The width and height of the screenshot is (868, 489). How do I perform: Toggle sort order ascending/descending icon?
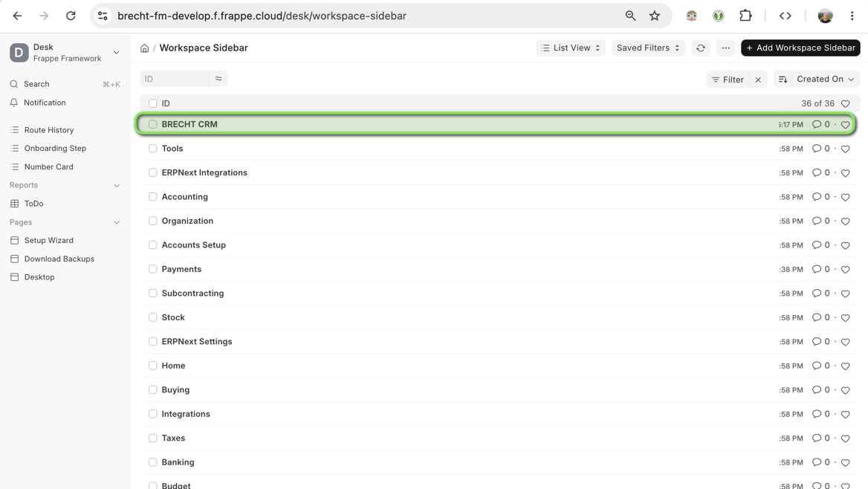coord(783,80)
